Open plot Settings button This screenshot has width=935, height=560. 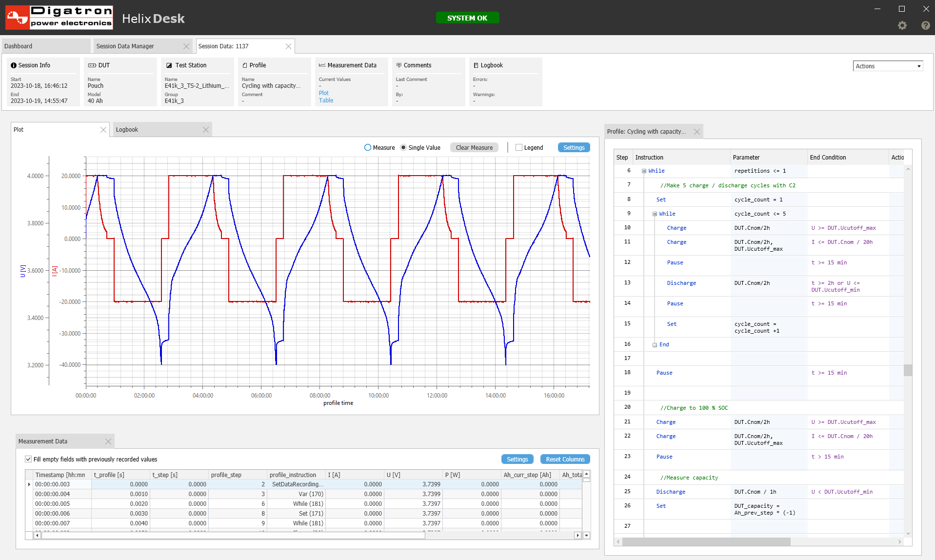coord(574,148)
